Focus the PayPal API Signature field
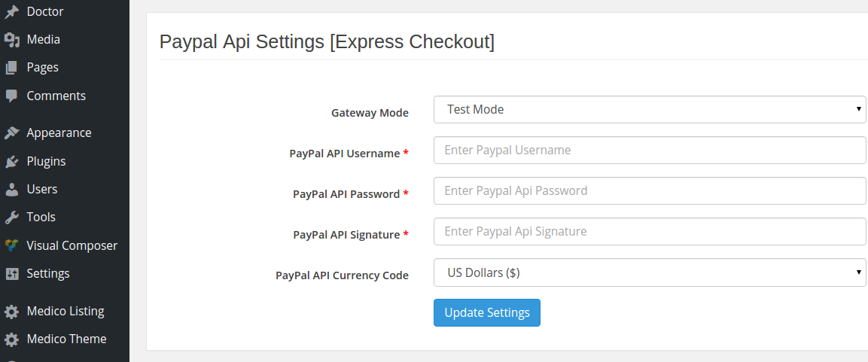 click(x=650, y=231)
